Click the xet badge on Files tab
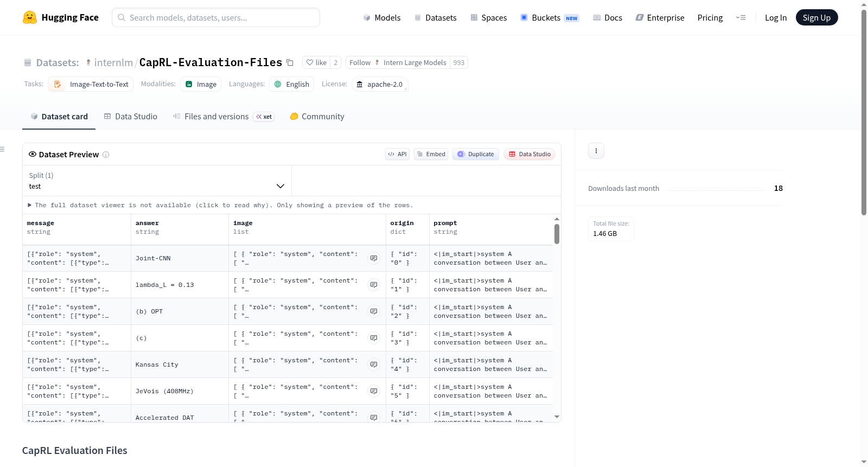 (x=264, y=117)
